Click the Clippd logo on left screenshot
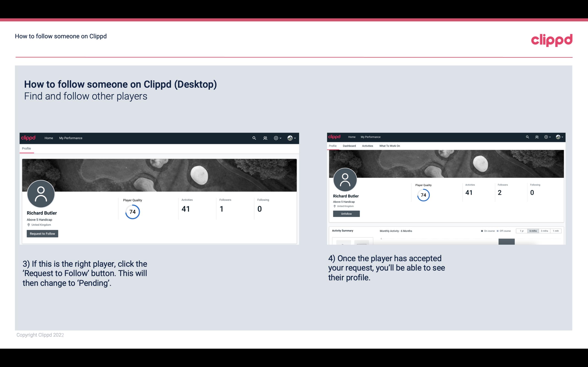Image resolution: width=588 pixels, height=367 pixels. coord(28,138)
